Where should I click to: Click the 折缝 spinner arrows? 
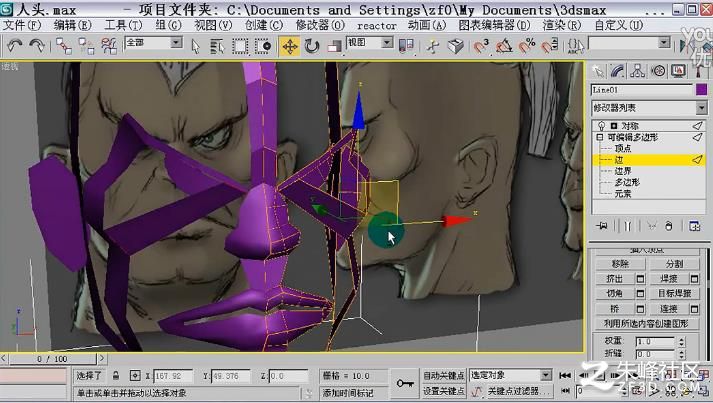(x=681, y=353)
